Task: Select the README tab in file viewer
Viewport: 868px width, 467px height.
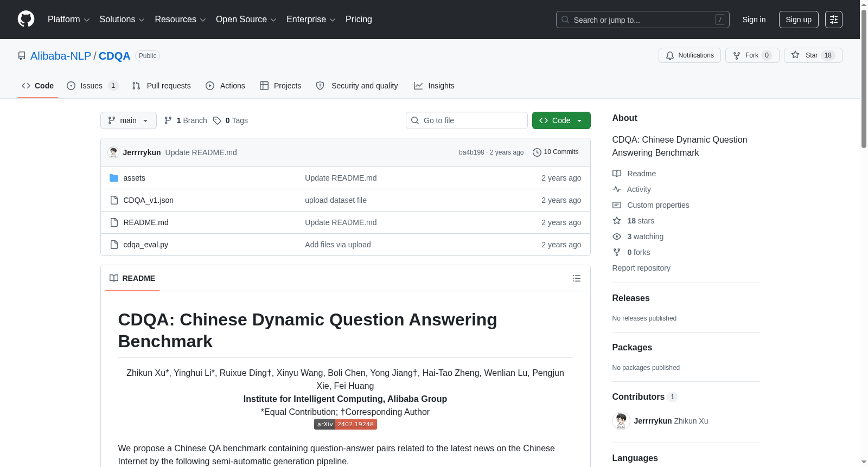Action: coord(132,278)
